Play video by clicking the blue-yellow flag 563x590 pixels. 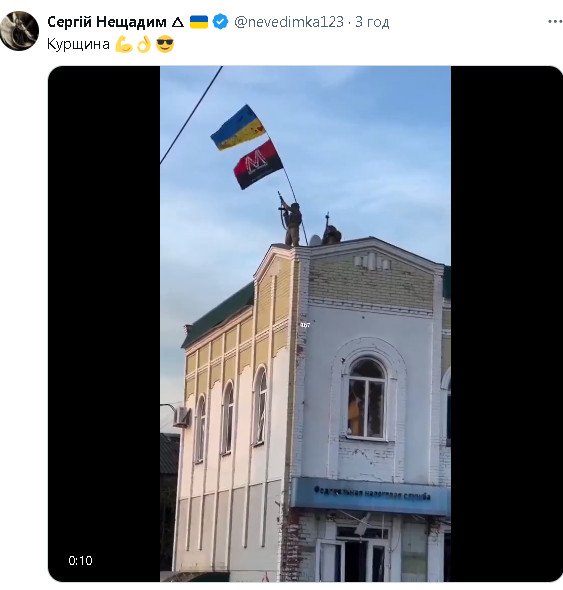tap(239, 128)
